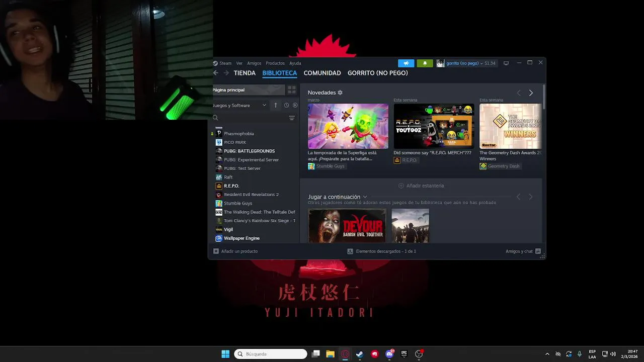
Task: Open the R.E.P.O. MERCH news thumbnail
Action: [434, 126]
